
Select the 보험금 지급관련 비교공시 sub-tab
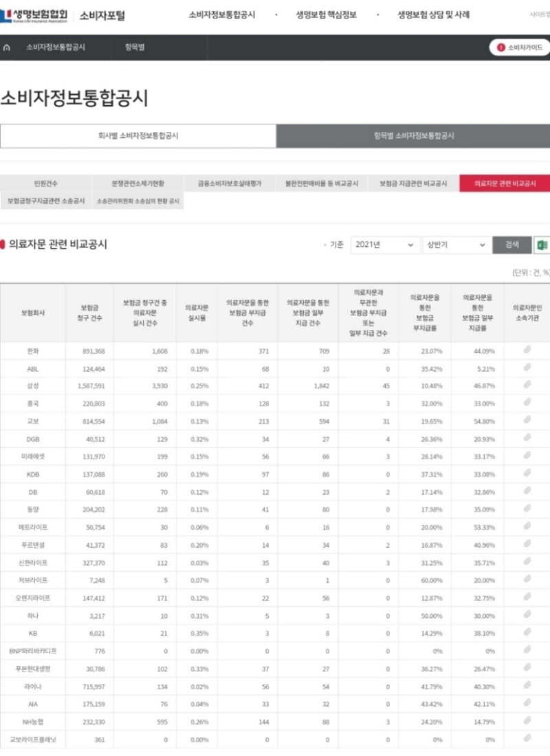click(413, 184)
